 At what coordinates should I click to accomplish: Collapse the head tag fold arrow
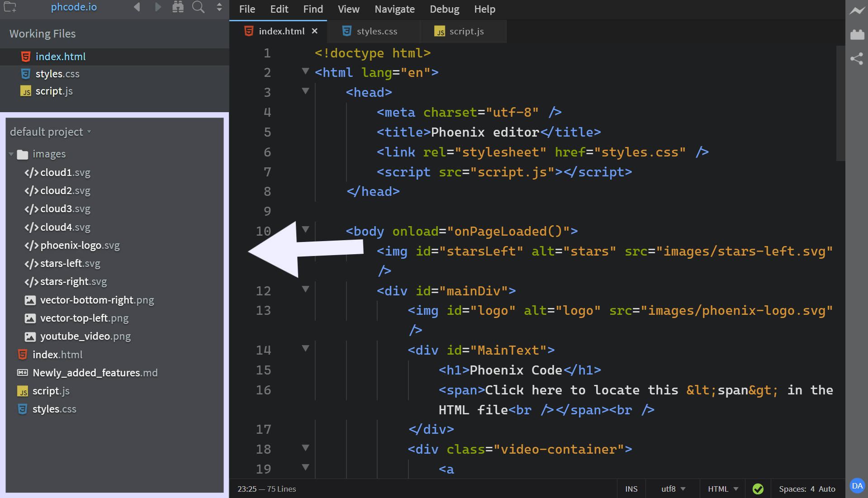[305, 91]
